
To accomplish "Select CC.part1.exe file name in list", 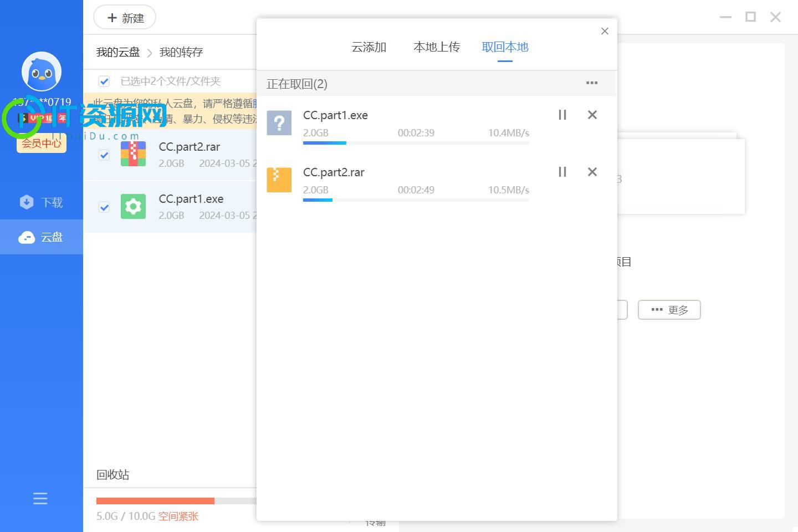I will point(191,199).
